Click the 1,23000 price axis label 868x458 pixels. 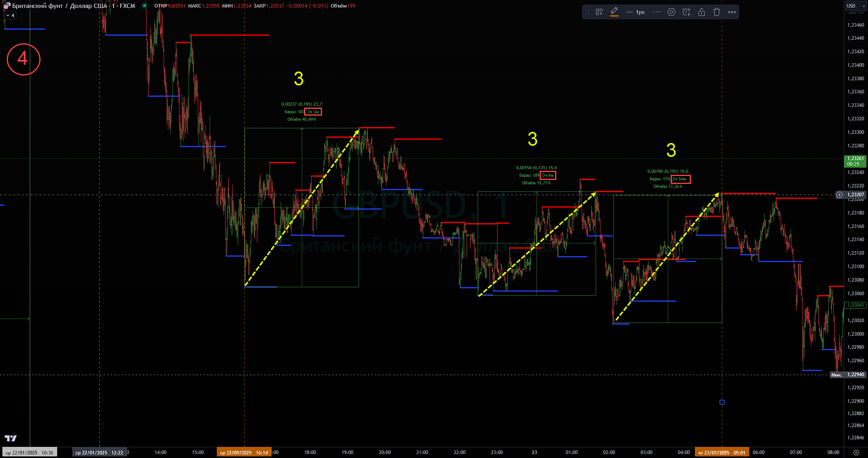[x=856, y=334]
